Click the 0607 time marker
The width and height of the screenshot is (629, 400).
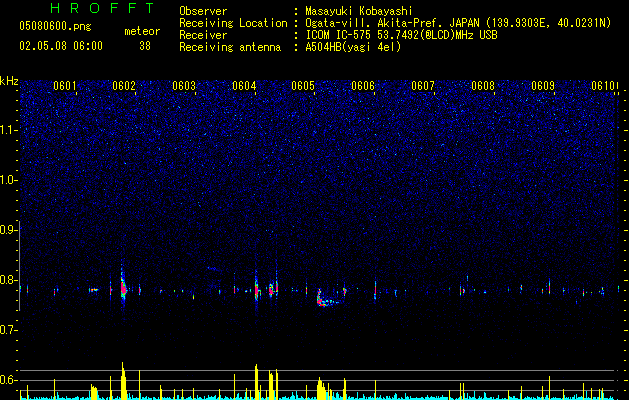point(423,86)
